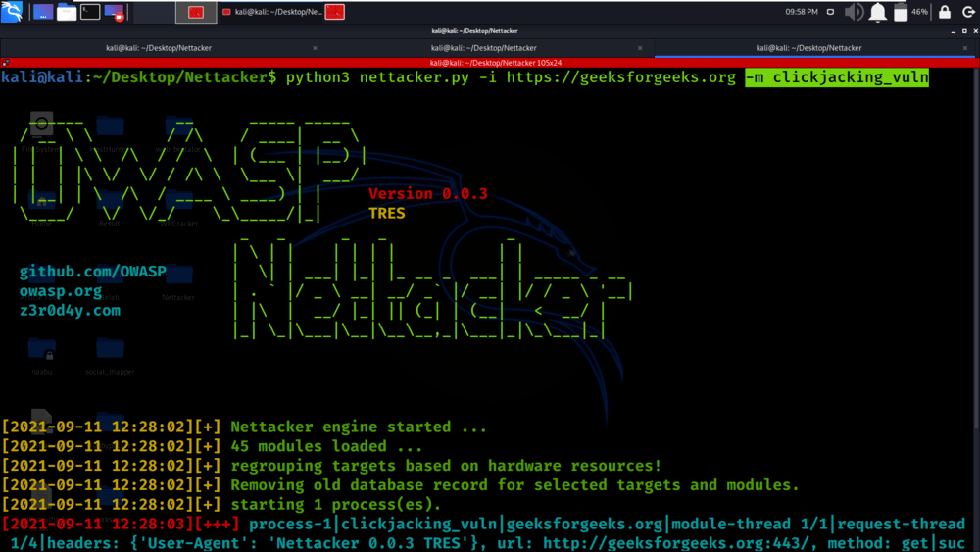Click taskbar window button kali@kali: ~/Desktop/Ne...
980x552 pixels.
tap(271, 12)
